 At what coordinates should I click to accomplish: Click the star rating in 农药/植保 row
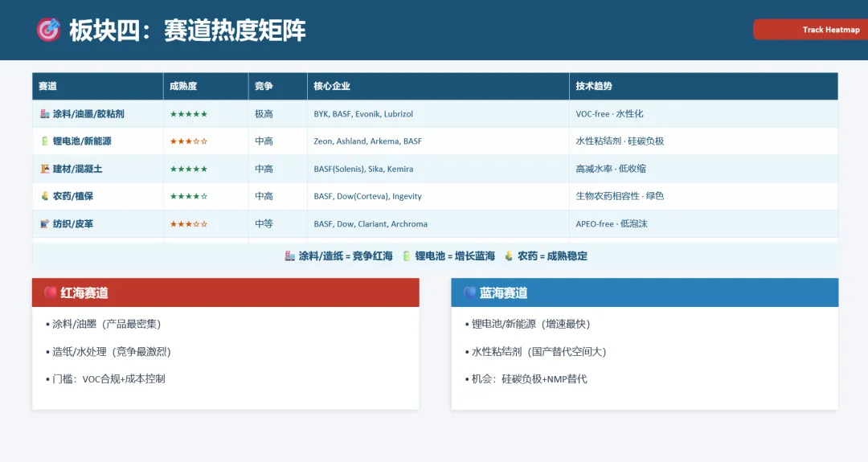click(x=189, y=196)
